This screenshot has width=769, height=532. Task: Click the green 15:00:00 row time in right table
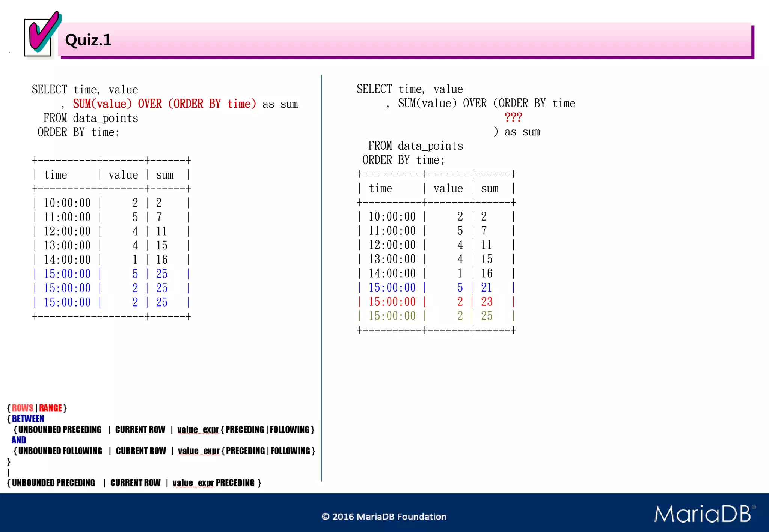tap(392, 316)
